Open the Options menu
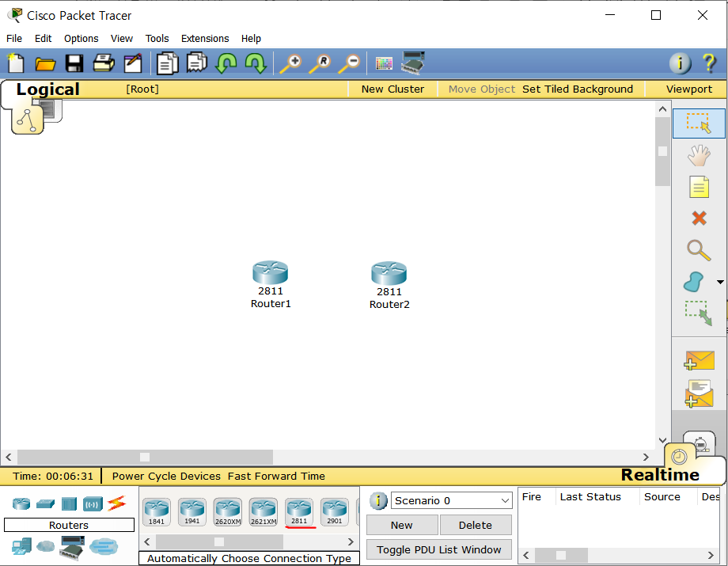Image resolution: width=728 pixels, height=566 pixels. click(82, 39)
